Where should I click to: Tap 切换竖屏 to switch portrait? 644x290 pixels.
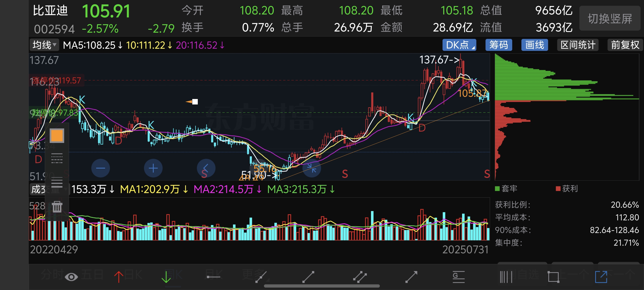point(610,18)
